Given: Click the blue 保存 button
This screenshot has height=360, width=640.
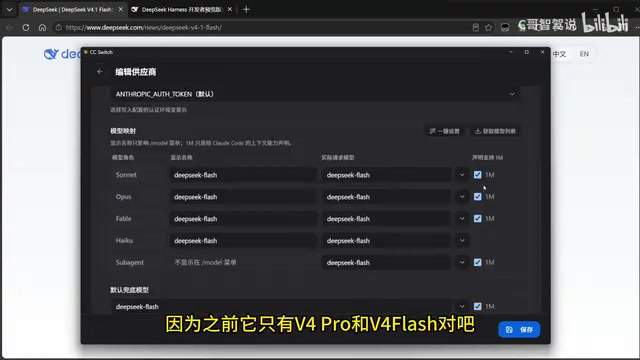Looking at the screenshot, I should (519, 329).
